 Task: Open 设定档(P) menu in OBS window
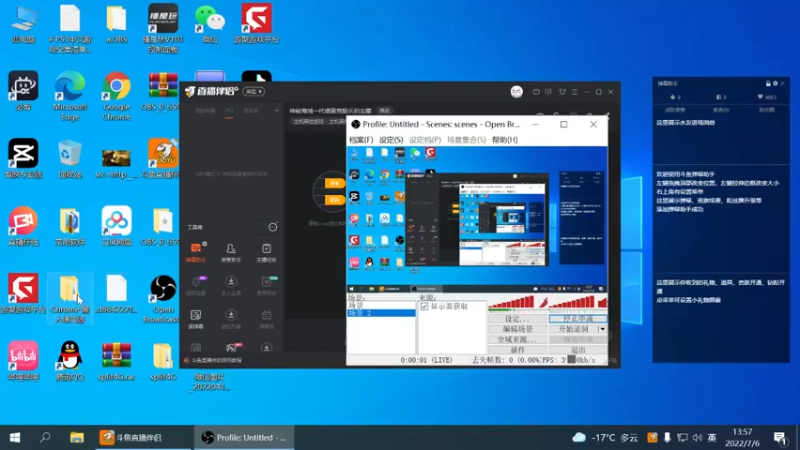(x=425, y=139)
